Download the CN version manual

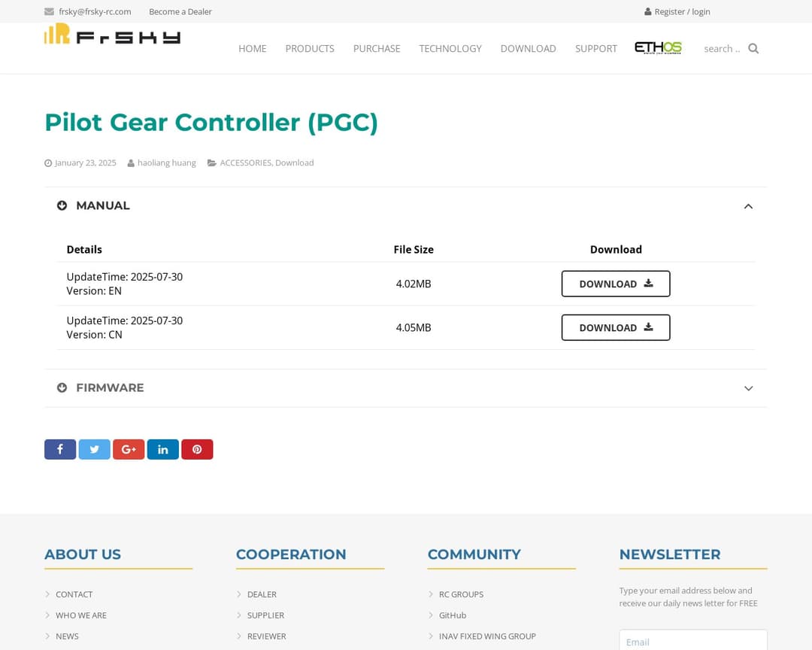[616, 327]
